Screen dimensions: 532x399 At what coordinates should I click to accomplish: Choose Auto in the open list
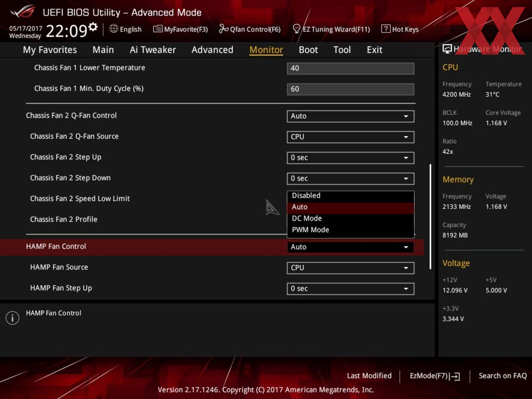tap(350, 207)
